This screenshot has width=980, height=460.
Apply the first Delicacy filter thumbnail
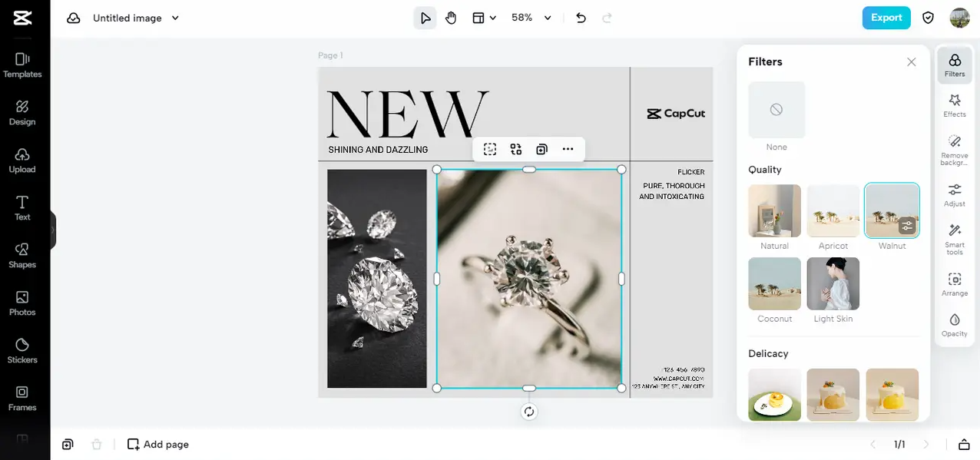pos(775,394)
